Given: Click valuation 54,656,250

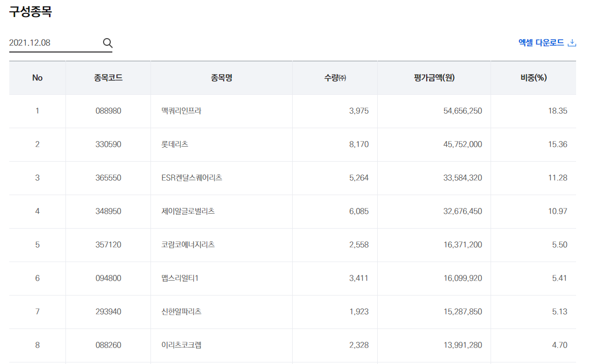Looking at the screenshot, I should [x=462, y=111].
